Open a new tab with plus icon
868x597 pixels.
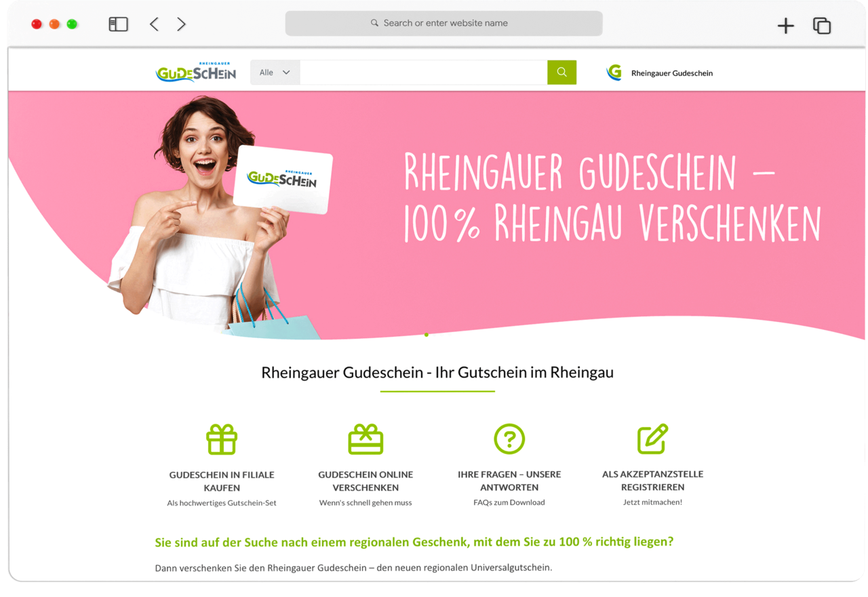(x=785, y=26)
